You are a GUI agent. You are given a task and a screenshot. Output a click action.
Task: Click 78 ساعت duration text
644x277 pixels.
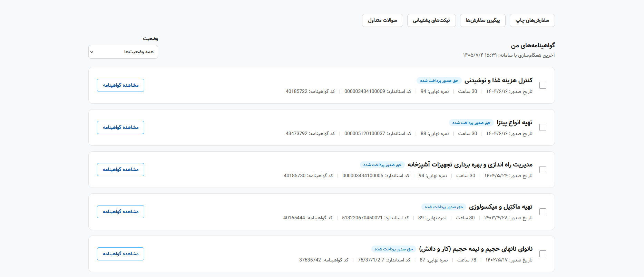pos(467,260)
